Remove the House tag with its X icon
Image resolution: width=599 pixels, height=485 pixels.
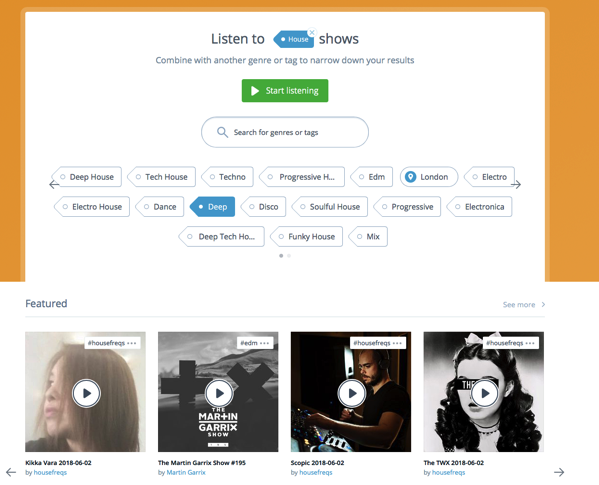(312, 32)
